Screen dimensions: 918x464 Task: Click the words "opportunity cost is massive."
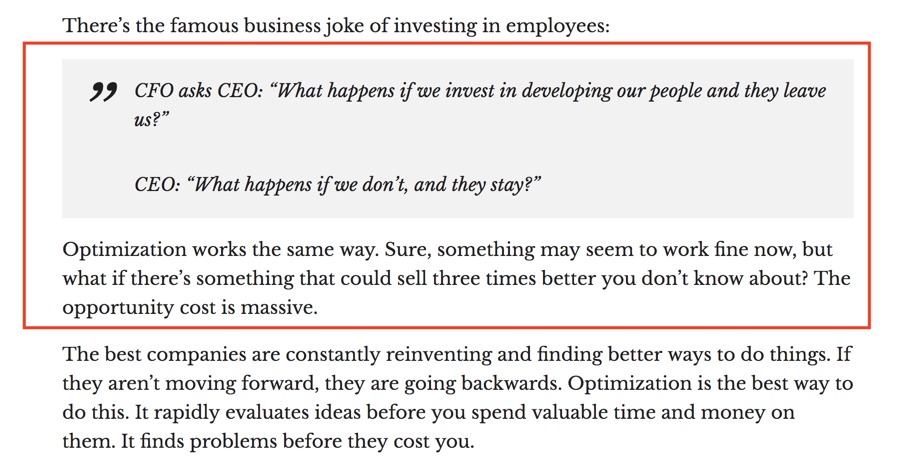189,307
